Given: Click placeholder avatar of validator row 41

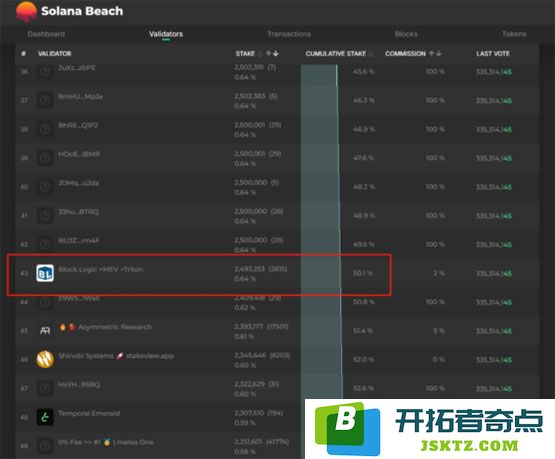Looking at the screenshot, I should click(x=45, y=215).
